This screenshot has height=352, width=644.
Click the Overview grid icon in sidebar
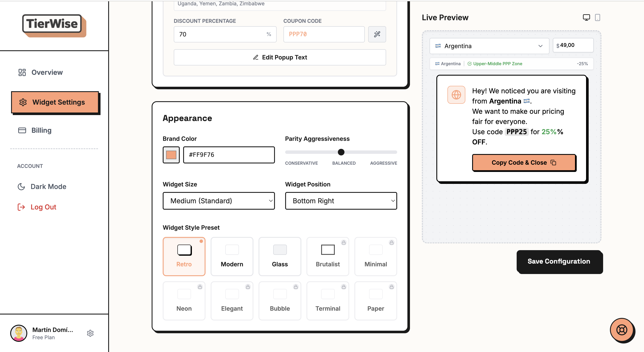point(22,72)
